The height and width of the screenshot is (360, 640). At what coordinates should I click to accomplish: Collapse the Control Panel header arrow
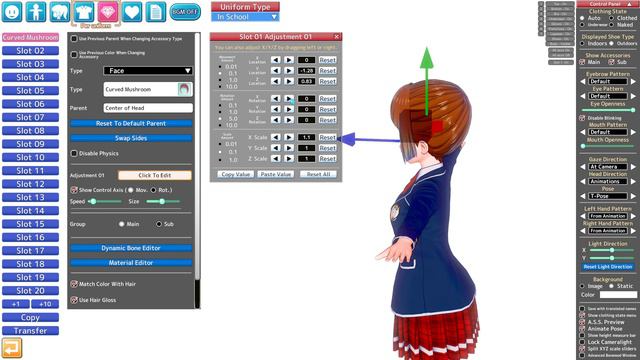(629, 4)
